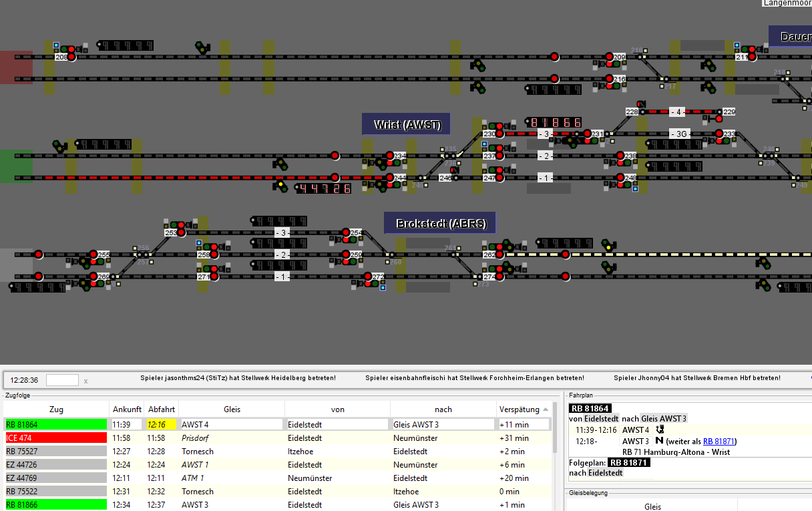Viewport: 812px width, 511px height.
Task: Click signal 208 on the top track
Action: click(71, 57)
